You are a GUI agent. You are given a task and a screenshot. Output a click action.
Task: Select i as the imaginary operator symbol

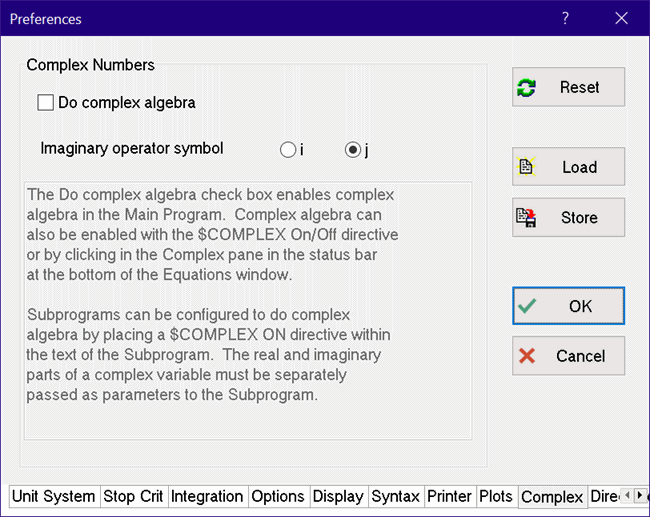tap(288, 150)
